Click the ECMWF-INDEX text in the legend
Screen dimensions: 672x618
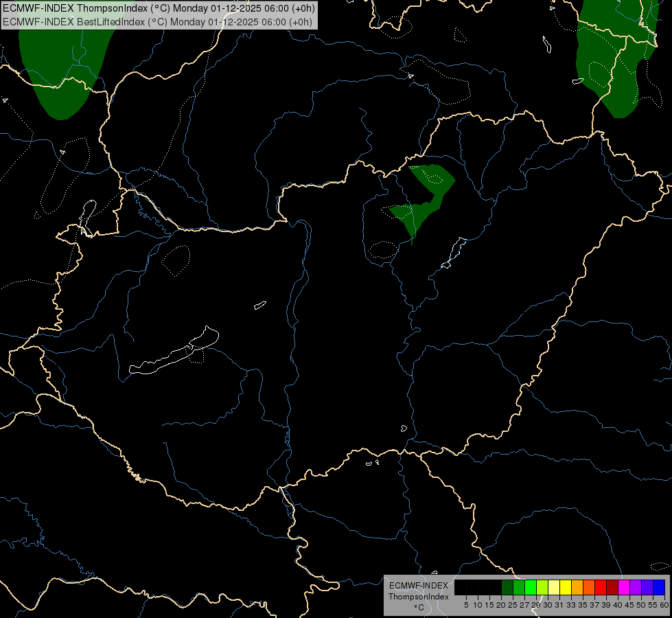419,586
